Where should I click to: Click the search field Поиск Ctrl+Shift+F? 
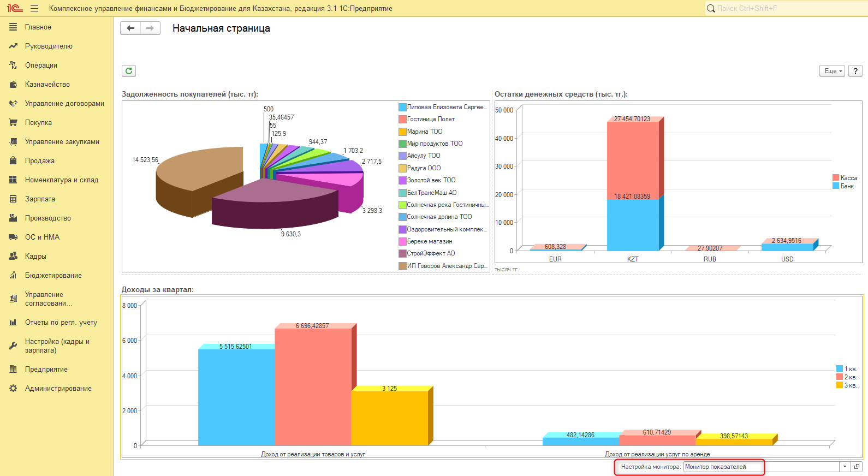(x=786, y=8)
